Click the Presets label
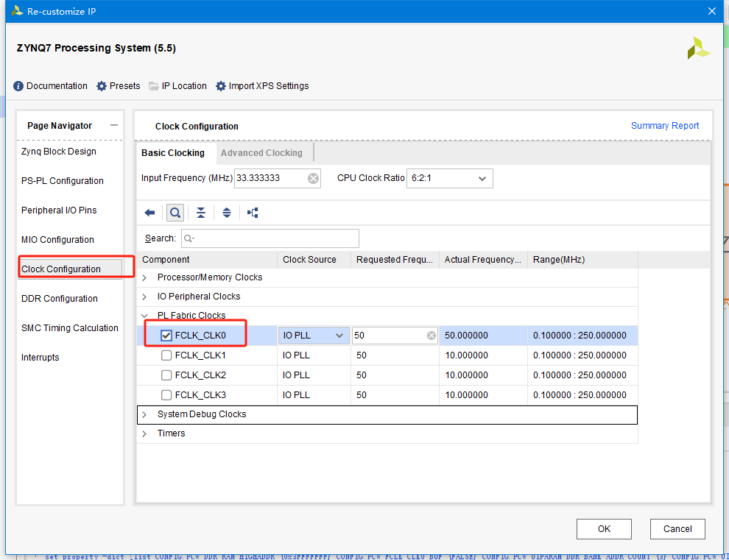The width and height of the screenshot is (729, 560). point(124,86)
